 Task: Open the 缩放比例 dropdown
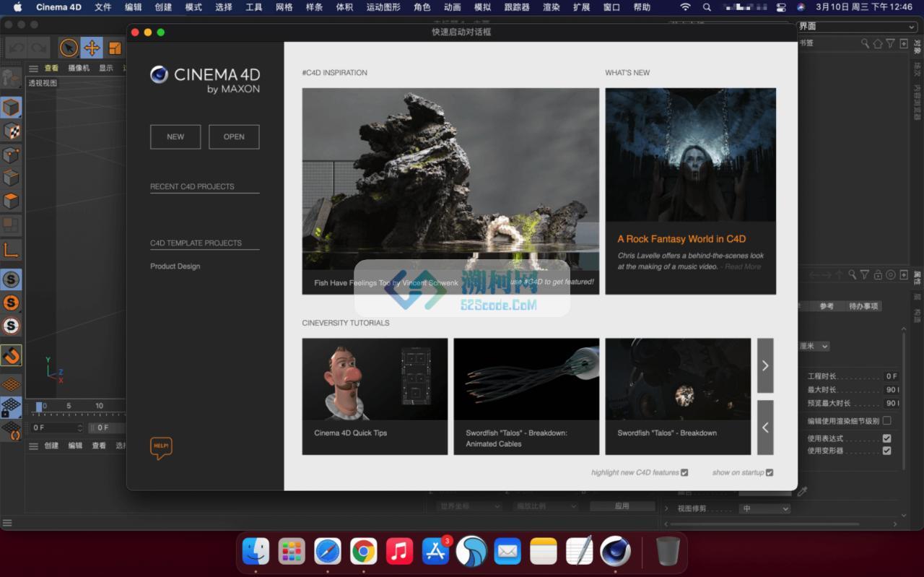click(545, 506)
